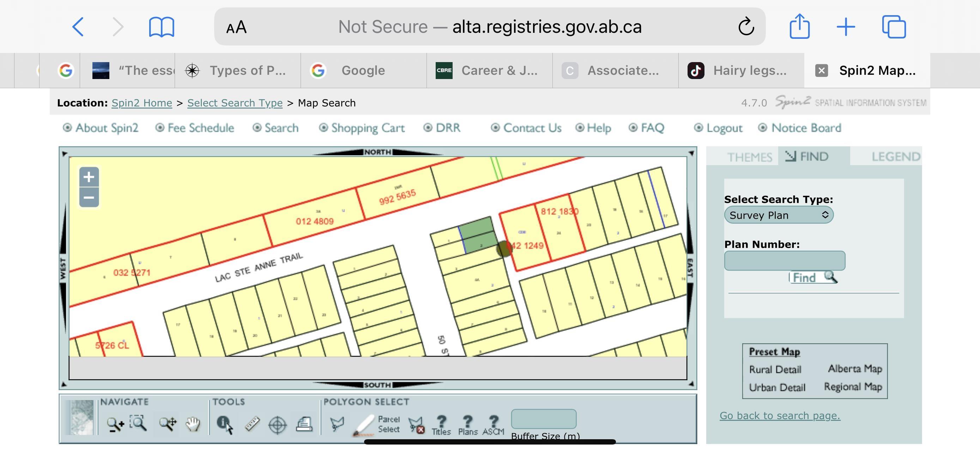
Task: Click the Find search button
Action: [813, 277]
